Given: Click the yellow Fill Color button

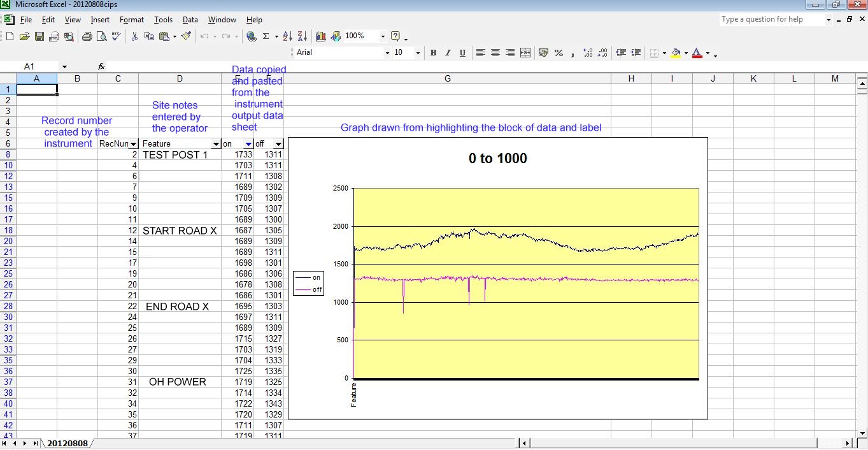Looking at the screenshot, I should pyautogui.click(x=676, y=53).
